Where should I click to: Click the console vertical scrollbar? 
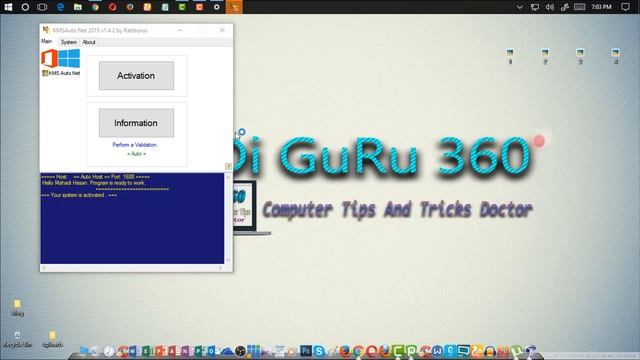tap(228, 218)
